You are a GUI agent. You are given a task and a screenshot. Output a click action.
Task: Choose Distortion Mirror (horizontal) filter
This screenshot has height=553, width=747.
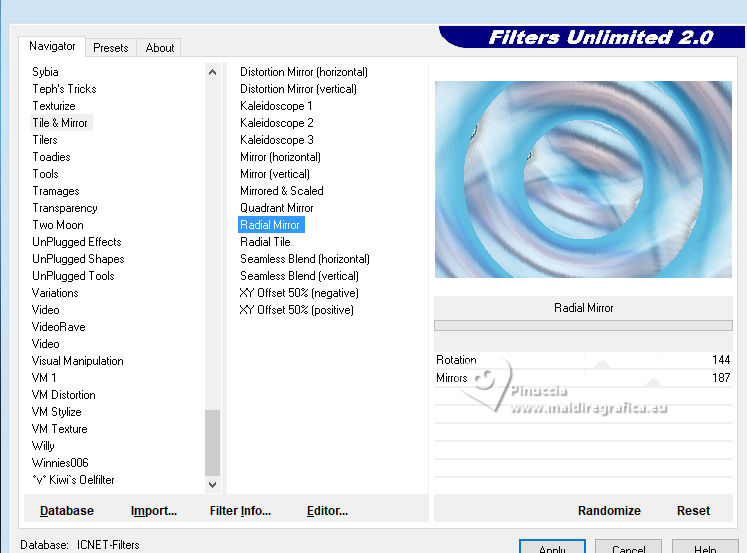[304, 72]
